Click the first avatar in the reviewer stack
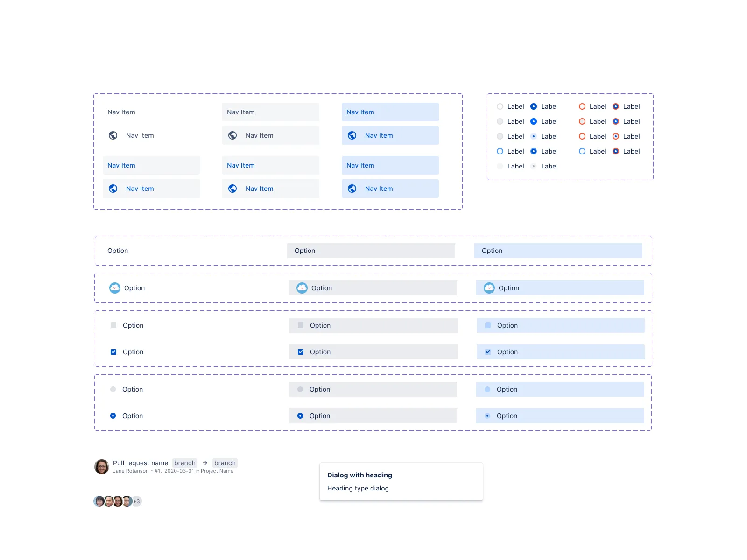747x560 pixels. tap(98, 501)
